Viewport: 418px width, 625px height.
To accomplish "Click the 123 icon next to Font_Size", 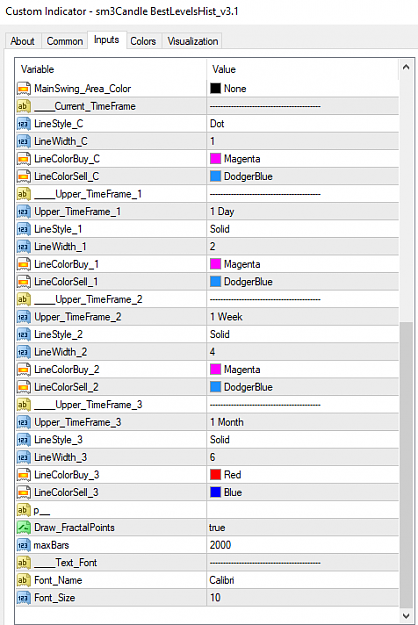I will [x=24, y=597].
